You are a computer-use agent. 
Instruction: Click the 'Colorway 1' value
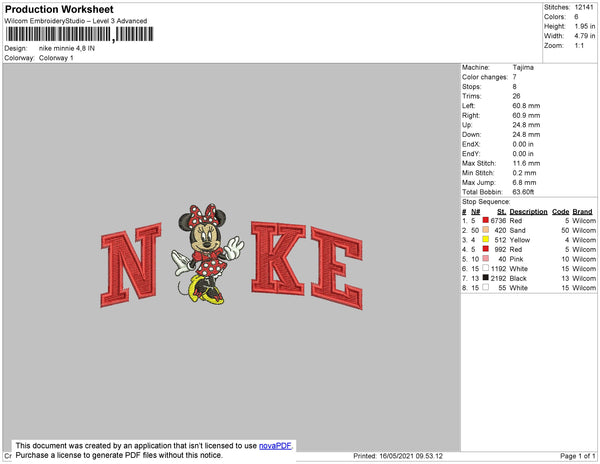(56, 58)
